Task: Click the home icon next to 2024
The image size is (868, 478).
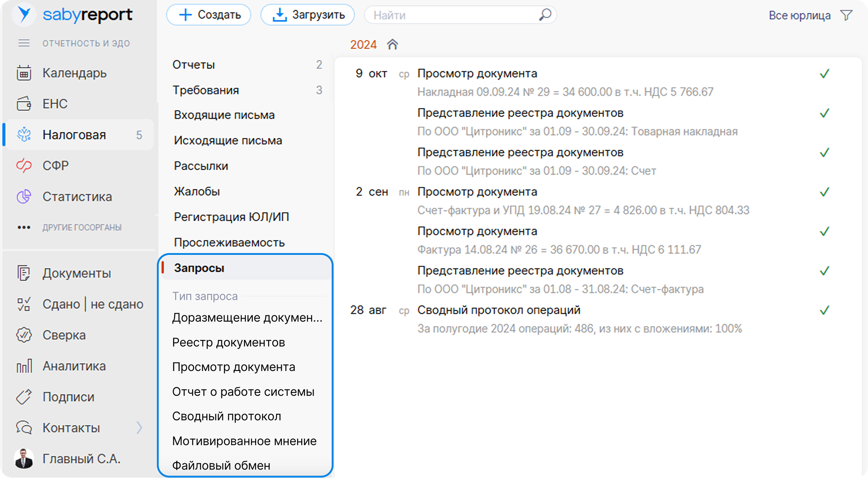Action: pos(392,44)
